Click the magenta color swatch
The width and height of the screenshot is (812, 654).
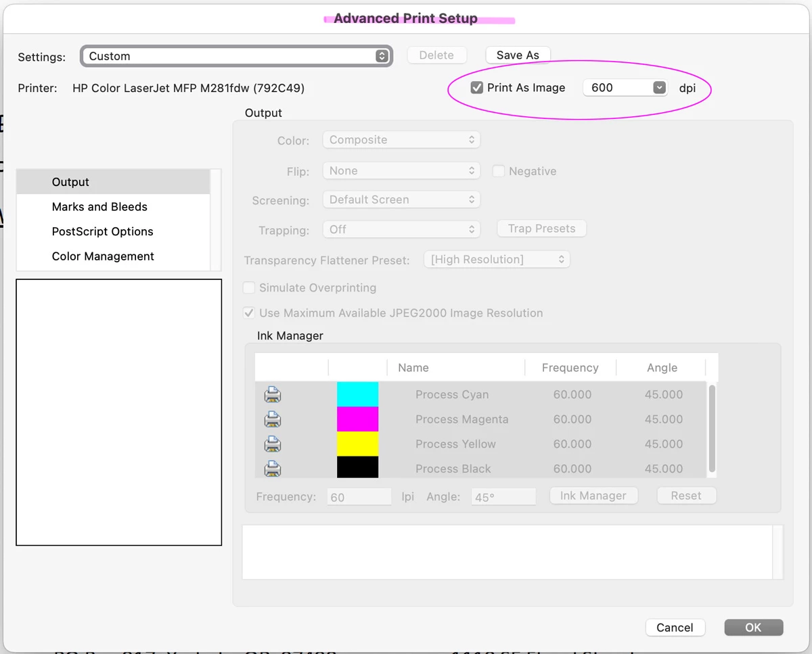(x=357, y=419)
